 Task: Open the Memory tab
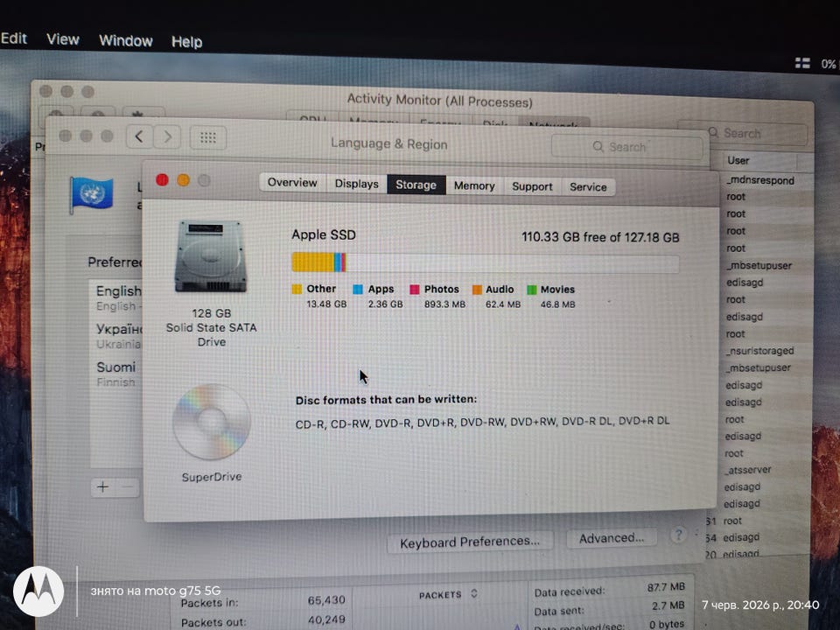click(x=474, y=185)
